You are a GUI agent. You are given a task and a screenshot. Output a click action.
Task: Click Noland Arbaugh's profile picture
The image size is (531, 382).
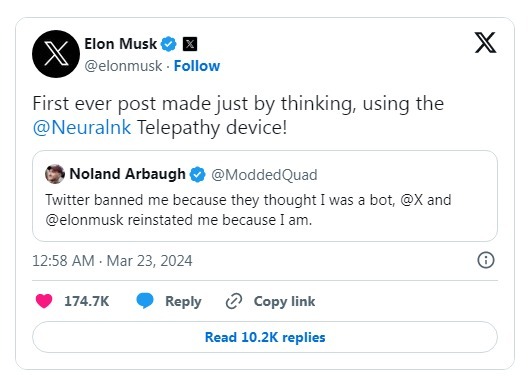click(55, 174)
